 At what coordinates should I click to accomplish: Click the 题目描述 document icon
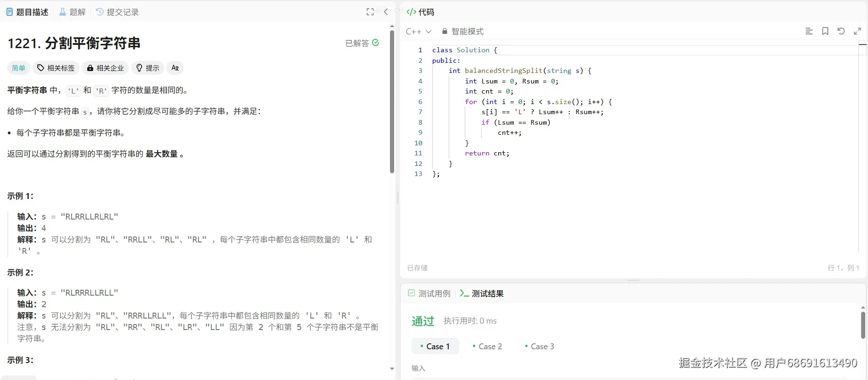point(10,12)
